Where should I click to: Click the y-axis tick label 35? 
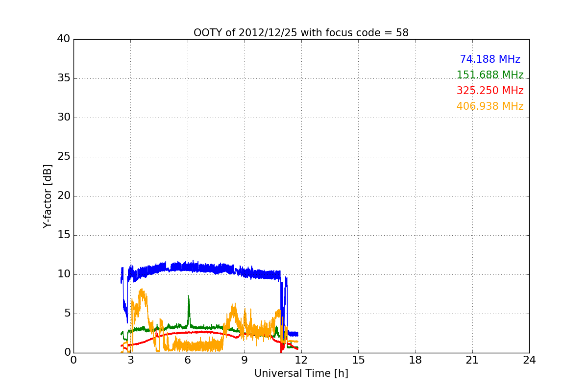click(64, 78)
